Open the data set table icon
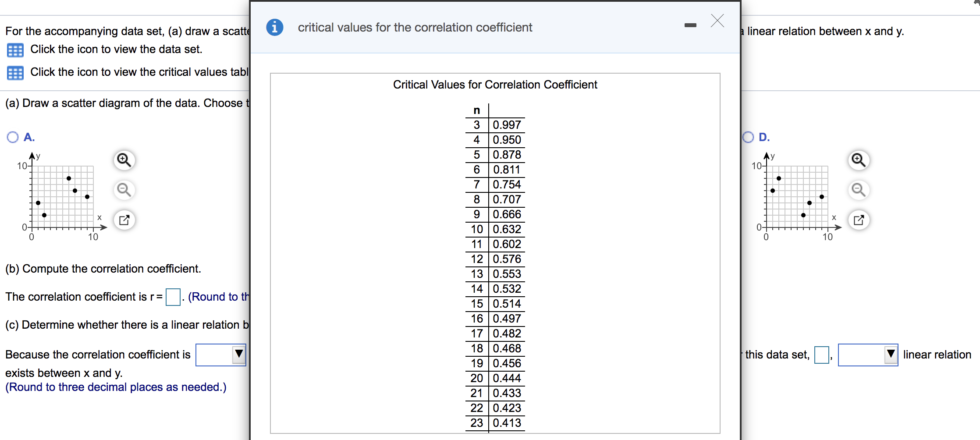980x440 pixels. click(x=15, y=50)
